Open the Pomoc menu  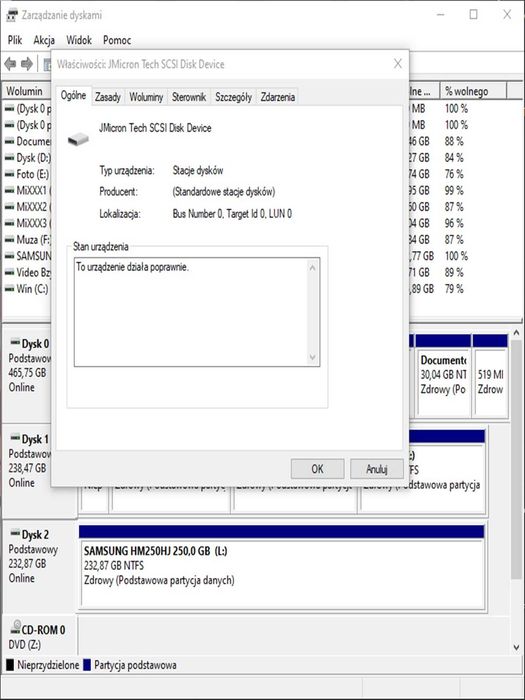click(117, 40)
